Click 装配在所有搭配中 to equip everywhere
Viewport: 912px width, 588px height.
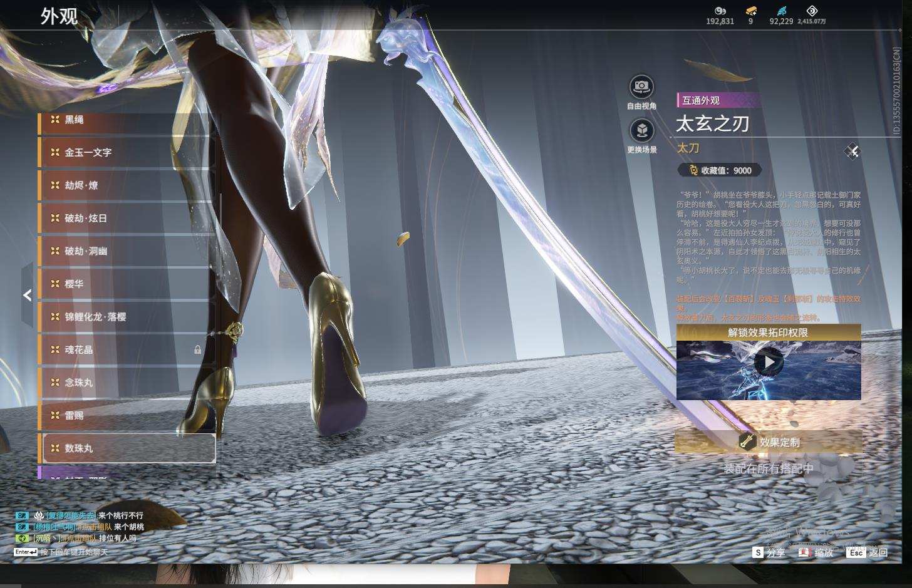click(769, 469)
